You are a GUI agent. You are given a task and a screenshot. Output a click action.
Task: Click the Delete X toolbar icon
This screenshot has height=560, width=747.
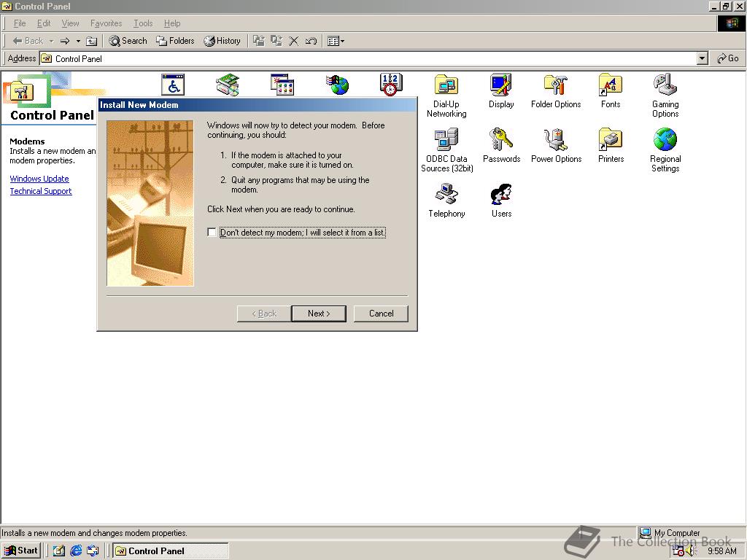coord(294,41)
